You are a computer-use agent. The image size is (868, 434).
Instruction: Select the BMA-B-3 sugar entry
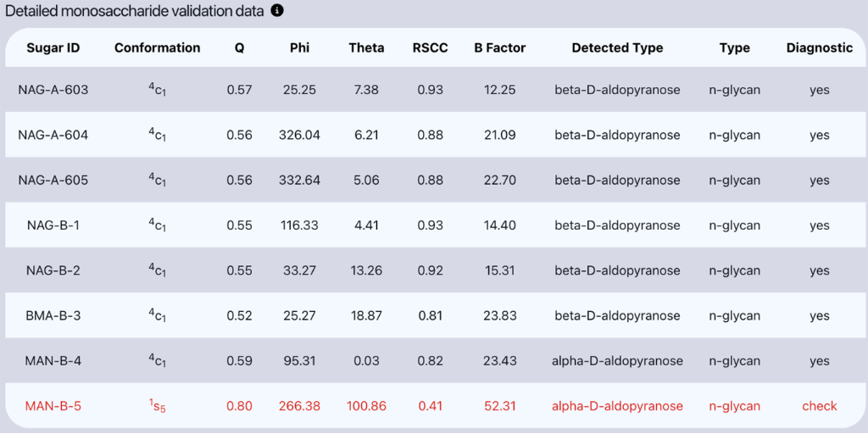[x=53, y=315]
